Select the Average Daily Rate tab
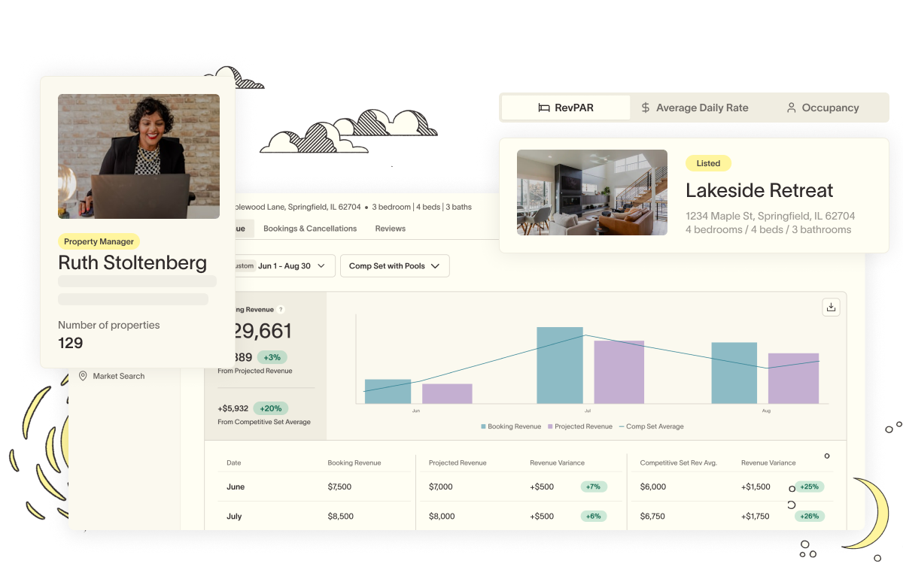The width and height of the screenshot is (903, 588). coord(694,108)
